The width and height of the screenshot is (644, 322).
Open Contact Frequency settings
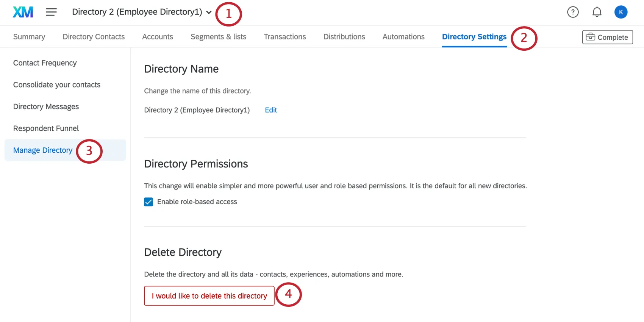coord(45,63)
